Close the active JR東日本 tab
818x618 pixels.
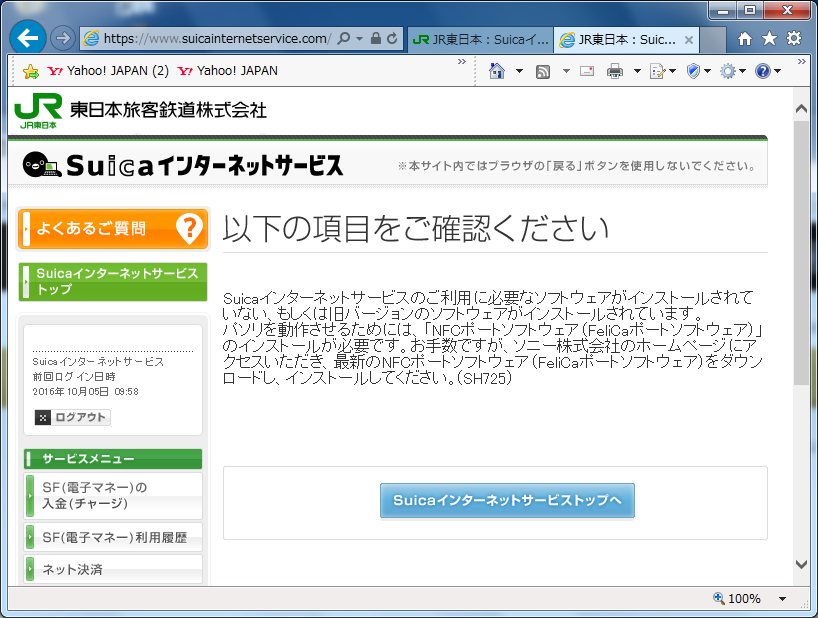click(x=689, y=40)
